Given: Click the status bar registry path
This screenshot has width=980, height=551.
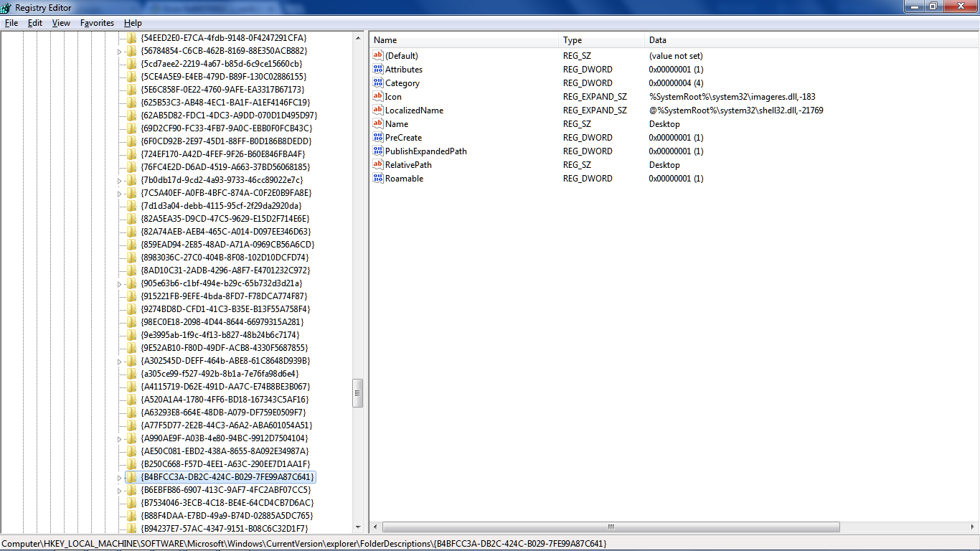Looking at the screenshot, I should coord(304,544).
